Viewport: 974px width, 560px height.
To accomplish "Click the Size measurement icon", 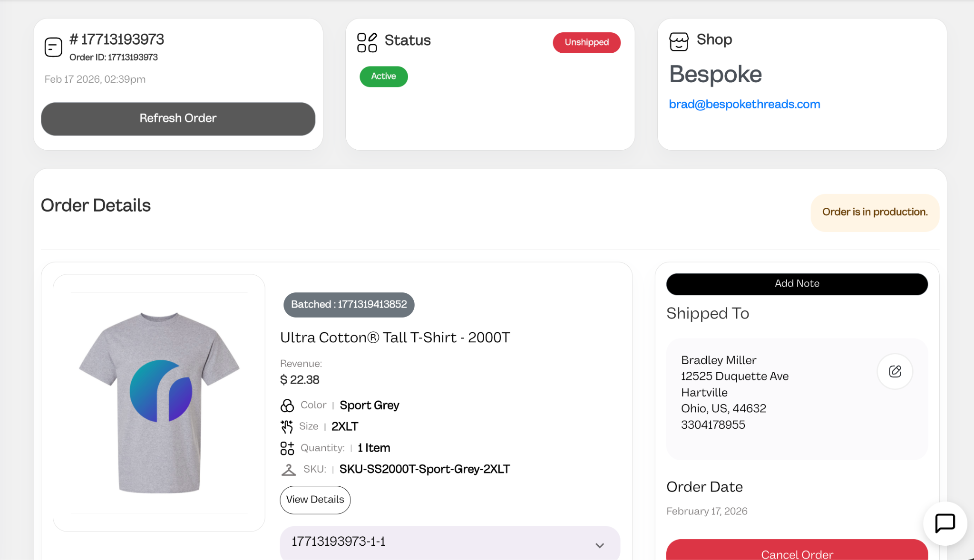I will click(x=287, y=426).
